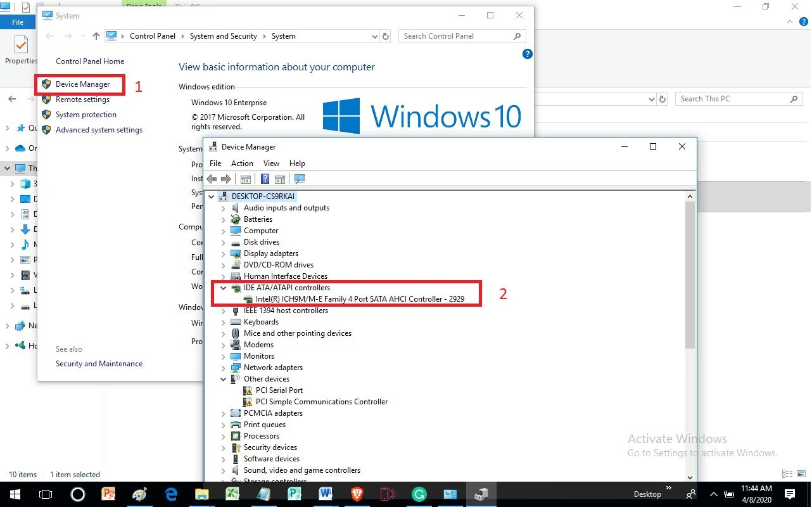This screenshot has height=507, width=812.
Task: Collapse the DESKTOP-CS9RKAI root node
Action: tap(212, 196)
